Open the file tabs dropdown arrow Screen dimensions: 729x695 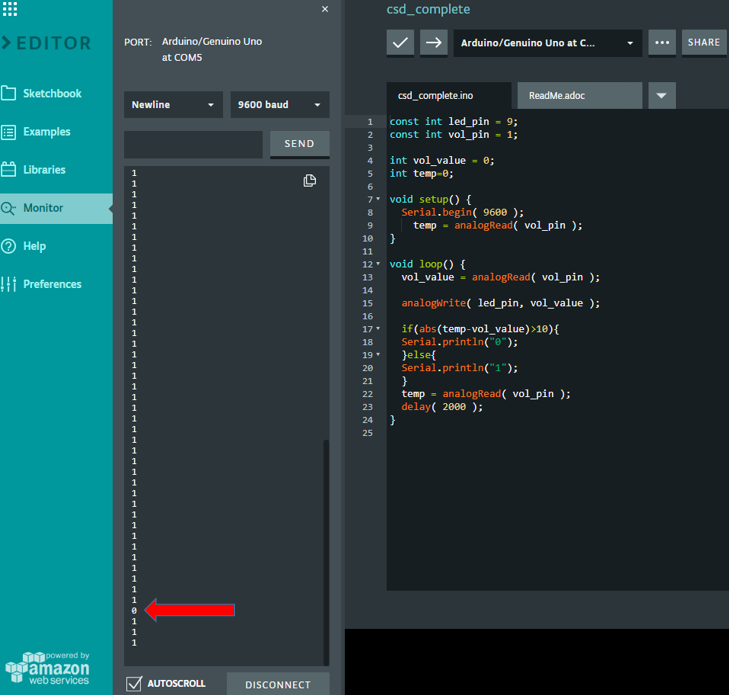coord(662,96)
